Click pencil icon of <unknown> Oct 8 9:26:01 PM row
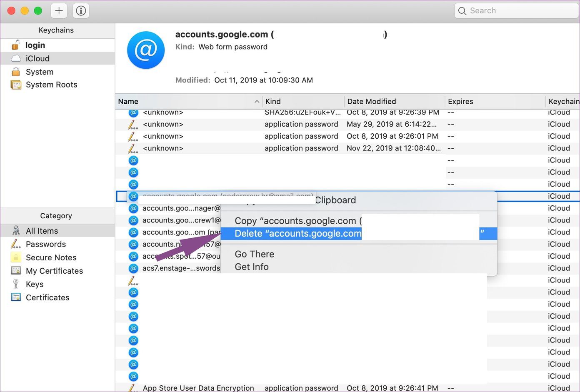The width and height of the screenshot is (580, 392). point(133,136)
